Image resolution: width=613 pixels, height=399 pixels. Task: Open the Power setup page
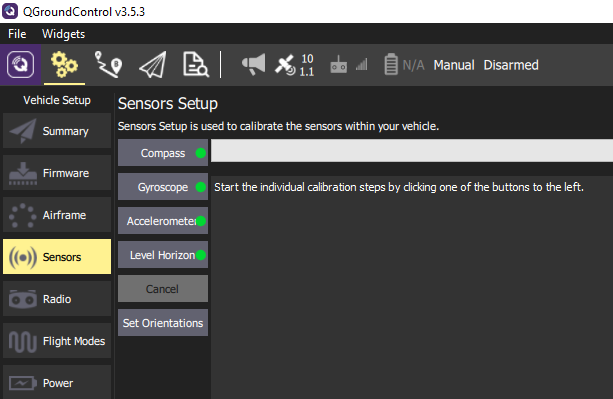57,383
